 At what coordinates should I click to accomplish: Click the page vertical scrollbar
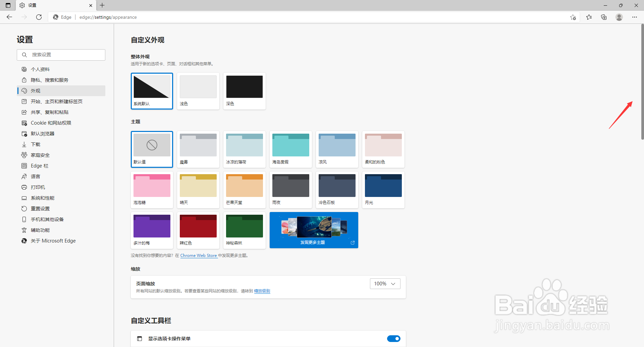[642, 82]
